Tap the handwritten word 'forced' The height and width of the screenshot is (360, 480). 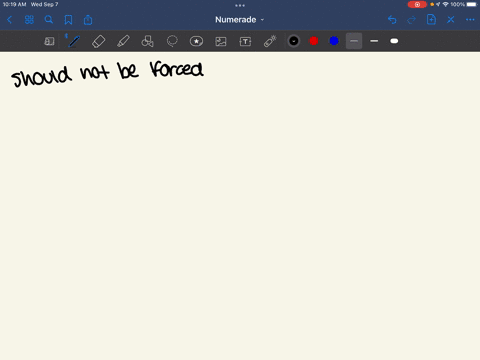click(177, 69)
